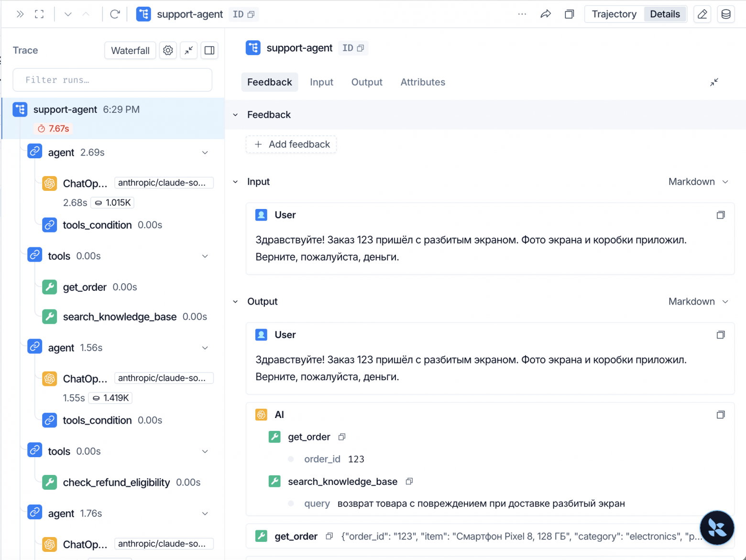The width and height of the screenshot is (746, 560).
Task: Open the floating assistant button bottom right
Action: (x=717, y=528)
